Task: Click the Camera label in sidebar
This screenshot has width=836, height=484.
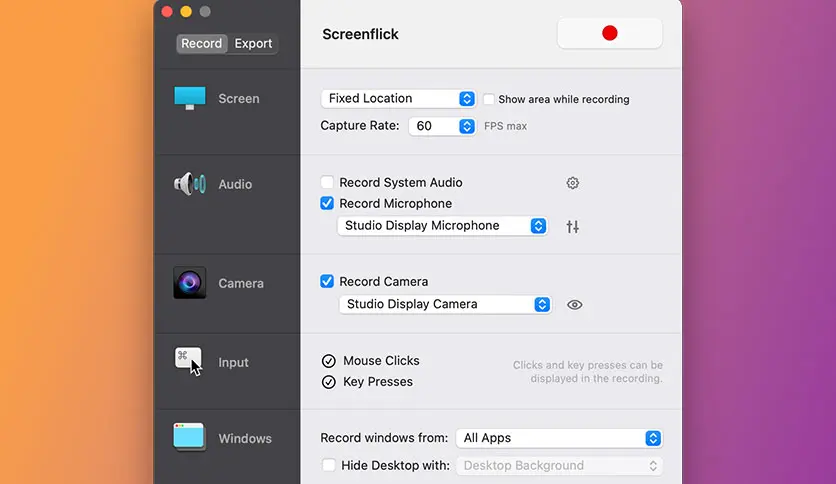Action: (241, 284)
